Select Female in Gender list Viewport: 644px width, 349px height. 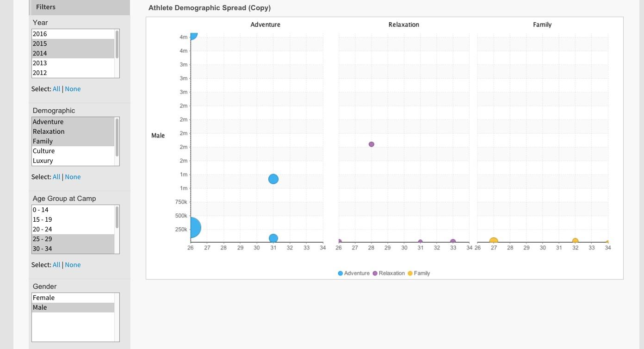click(73, 298)
